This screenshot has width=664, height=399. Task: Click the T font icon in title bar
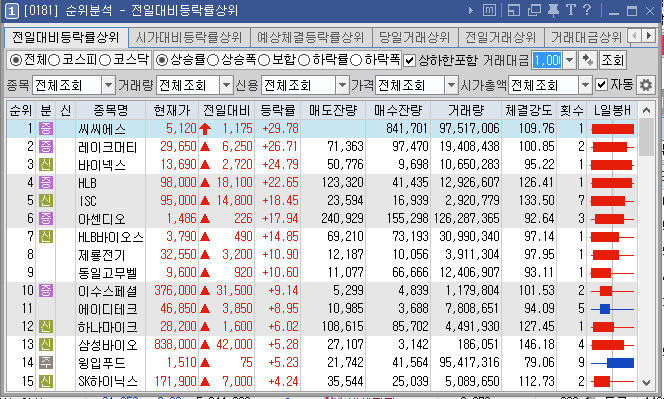570,10
